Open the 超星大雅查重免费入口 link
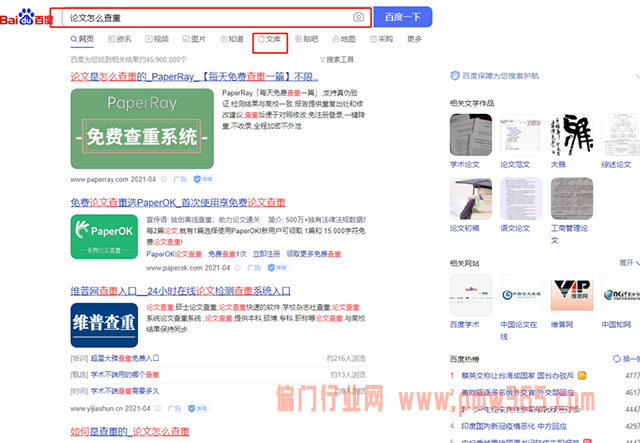Viewport: 640px width, 443px height. pos(125,358)
